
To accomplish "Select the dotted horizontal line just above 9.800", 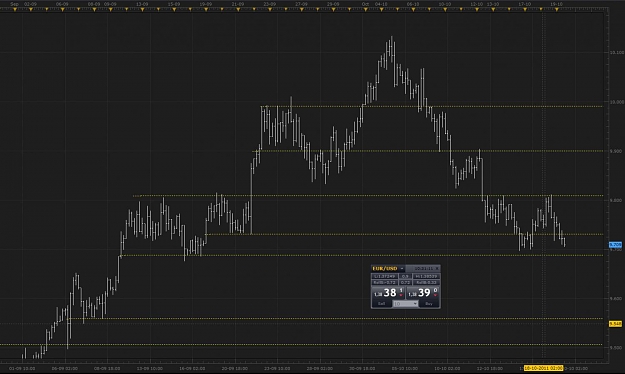I will (368, 195).
